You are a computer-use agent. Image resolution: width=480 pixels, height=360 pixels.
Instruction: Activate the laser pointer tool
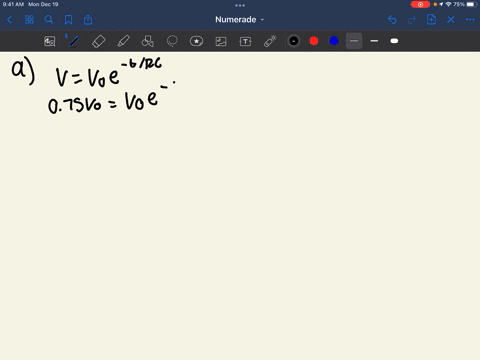[x=270, y=41]
